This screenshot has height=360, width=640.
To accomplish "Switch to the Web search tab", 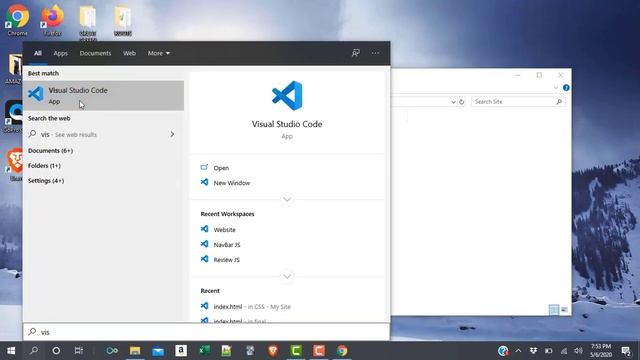I will (129, 53).
